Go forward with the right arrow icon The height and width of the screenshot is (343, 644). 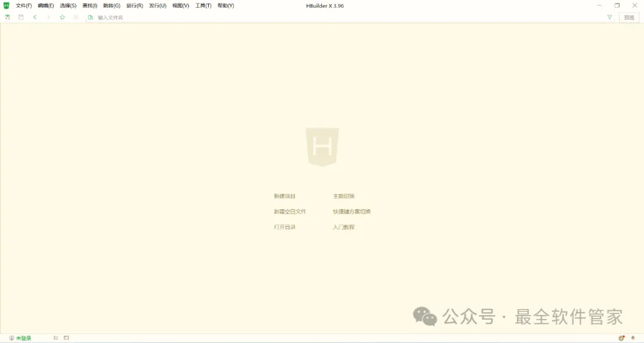48,17
